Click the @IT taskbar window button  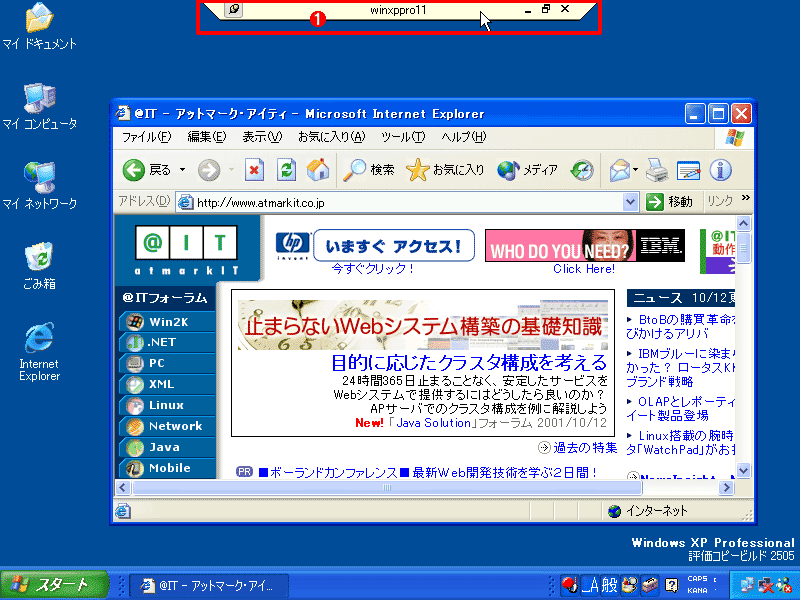pos(209,585)
